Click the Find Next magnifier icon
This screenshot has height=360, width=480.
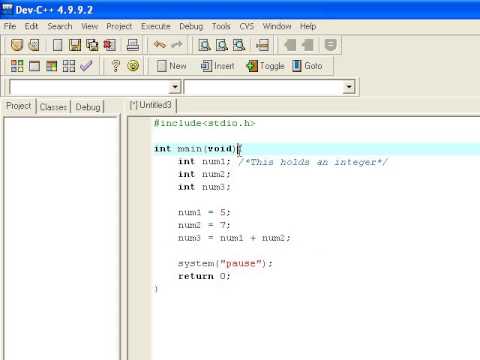point(239,45)
